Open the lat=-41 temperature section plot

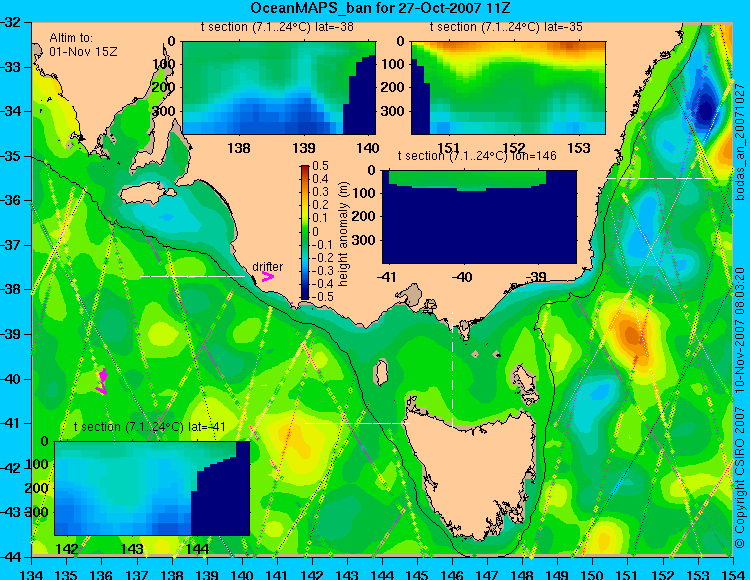(x=152, y=488)
